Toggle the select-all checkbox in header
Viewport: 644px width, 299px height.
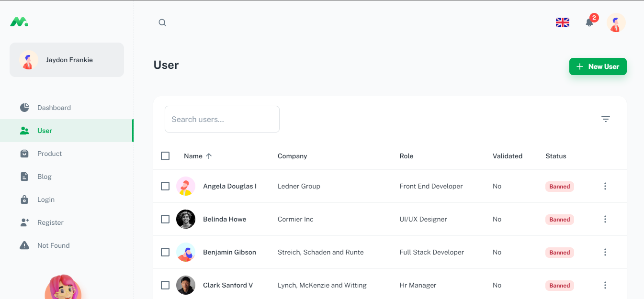165,156
